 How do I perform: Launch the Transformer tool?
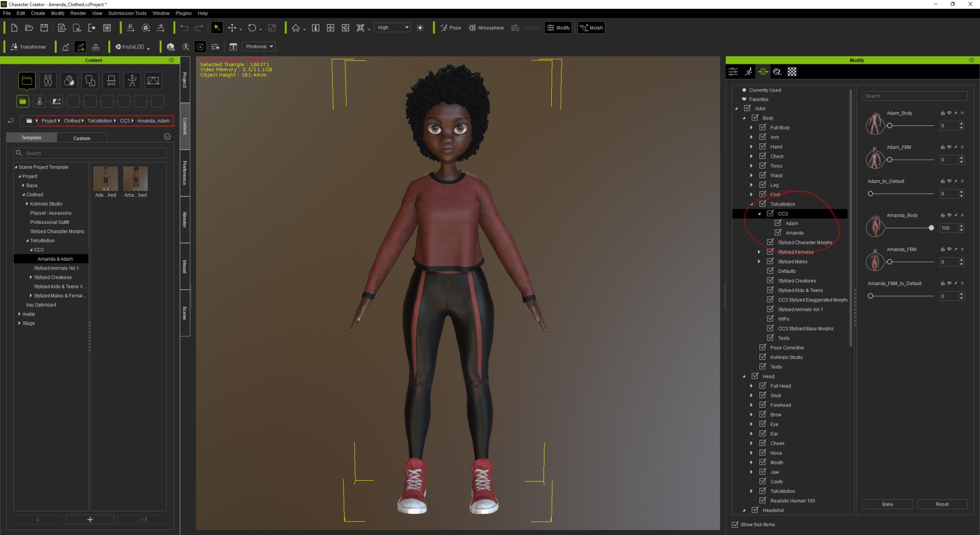(x=28, y=47)
